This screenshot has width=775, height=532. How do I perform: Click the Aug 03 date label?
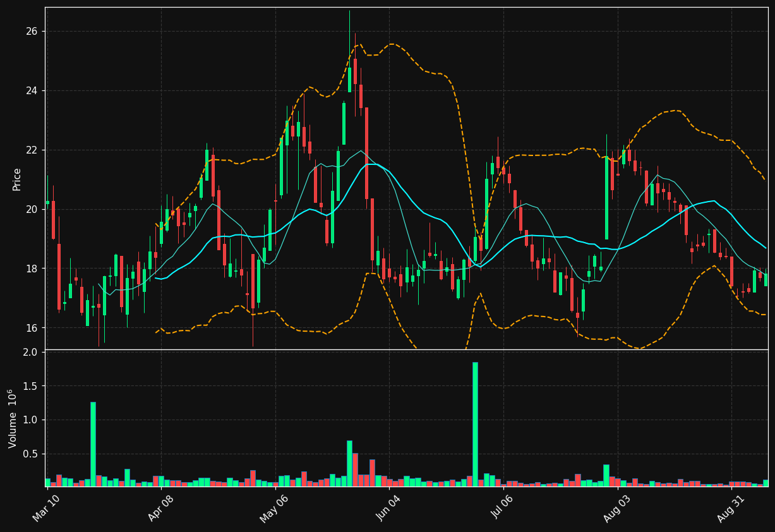(616, 509)
